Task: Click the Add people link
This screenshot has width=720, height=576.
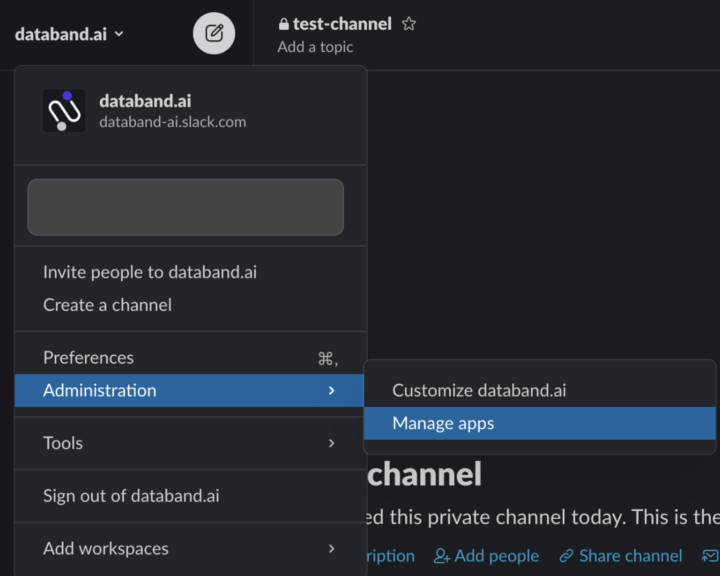Action: (x=486, y=556)
